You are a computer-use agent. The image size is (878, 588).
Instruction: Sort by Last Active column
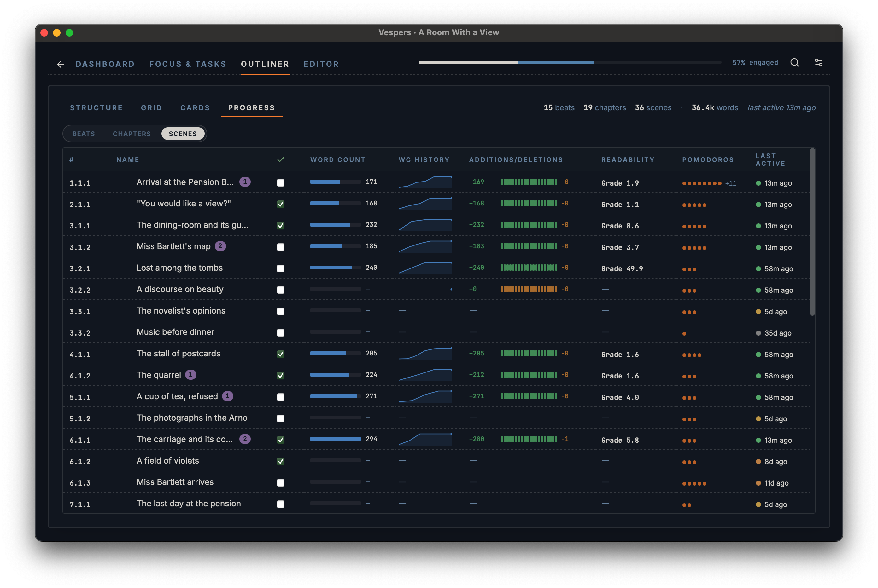click(770, 160)
